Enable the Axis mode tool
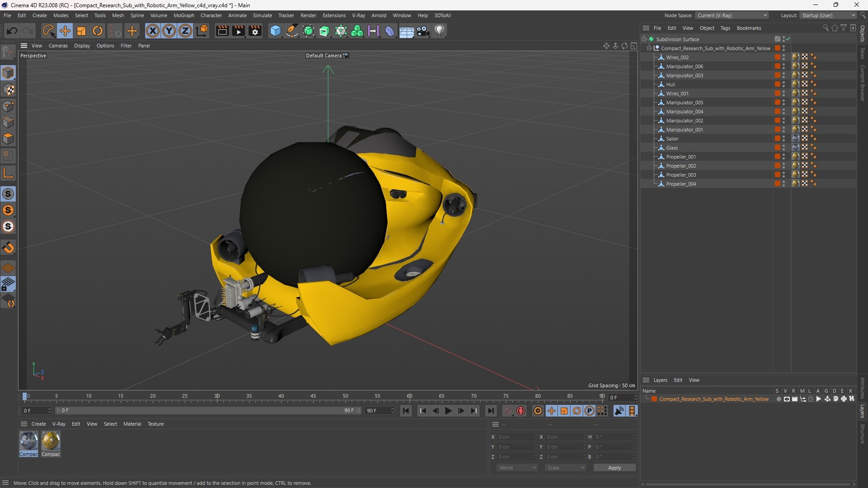Viewport: 868px width, 488px height. (x=8, y=173)
